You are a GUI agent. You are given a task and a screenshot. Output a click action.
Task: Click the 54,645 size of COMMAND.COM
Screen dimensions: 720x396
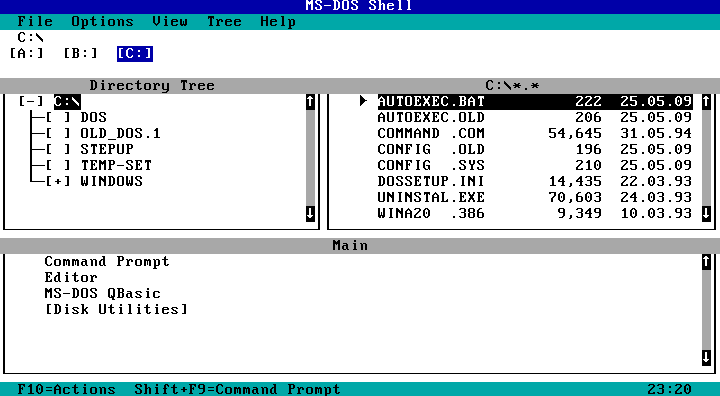[575, 134]
